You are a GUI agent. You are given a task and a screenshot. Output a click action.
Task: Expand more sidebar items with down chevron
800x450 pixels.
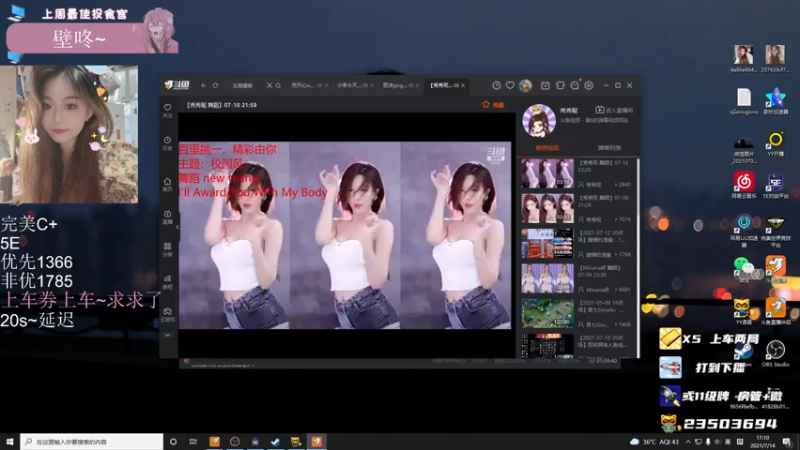[167, 335]
